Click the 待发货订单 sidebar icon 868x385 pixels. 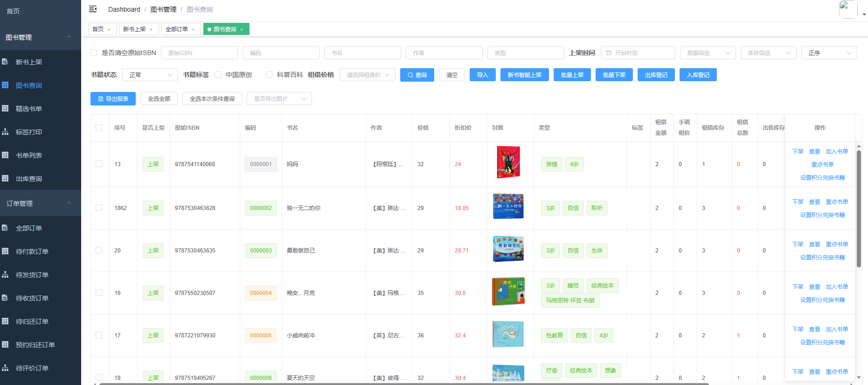point(5,274)
